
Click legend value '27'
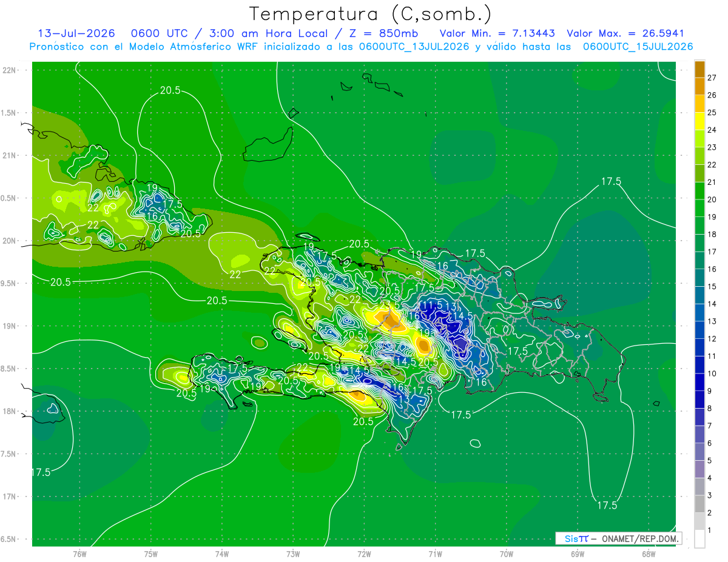point(712,78)
